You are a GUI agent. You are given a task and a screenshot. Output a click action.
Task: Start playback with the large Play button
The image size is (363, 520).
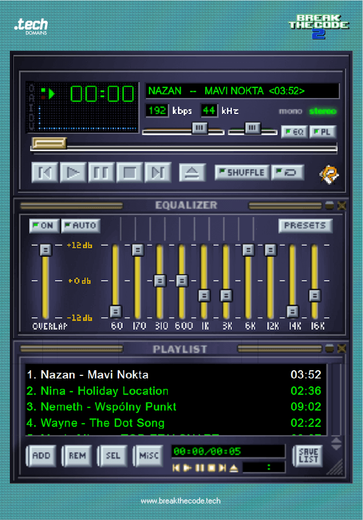pos(73,172)
